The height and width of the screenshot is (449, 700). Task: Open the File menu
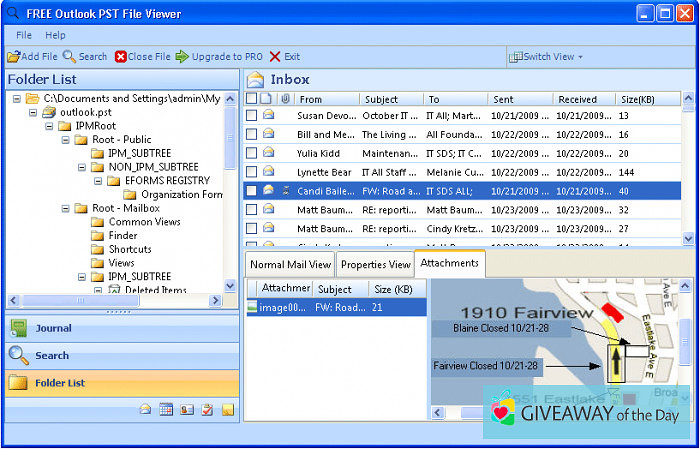[24, 35]
